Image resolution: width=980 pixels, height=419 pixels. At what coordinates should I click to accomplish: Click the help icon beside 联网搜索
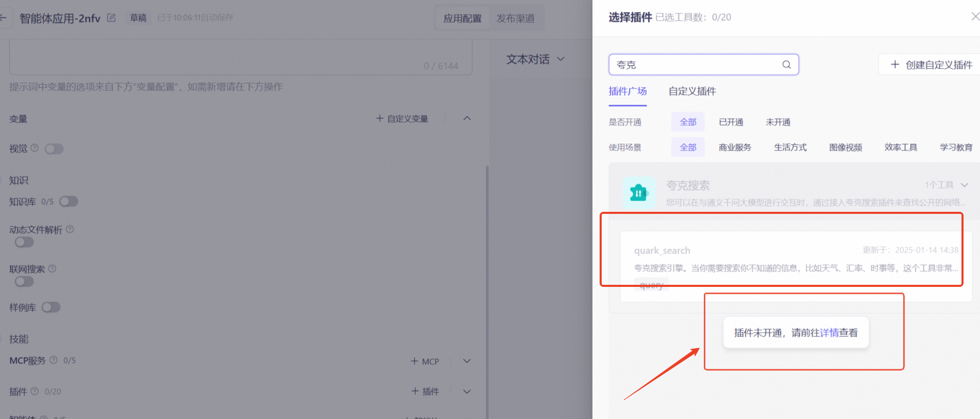[x=52, y=268]
